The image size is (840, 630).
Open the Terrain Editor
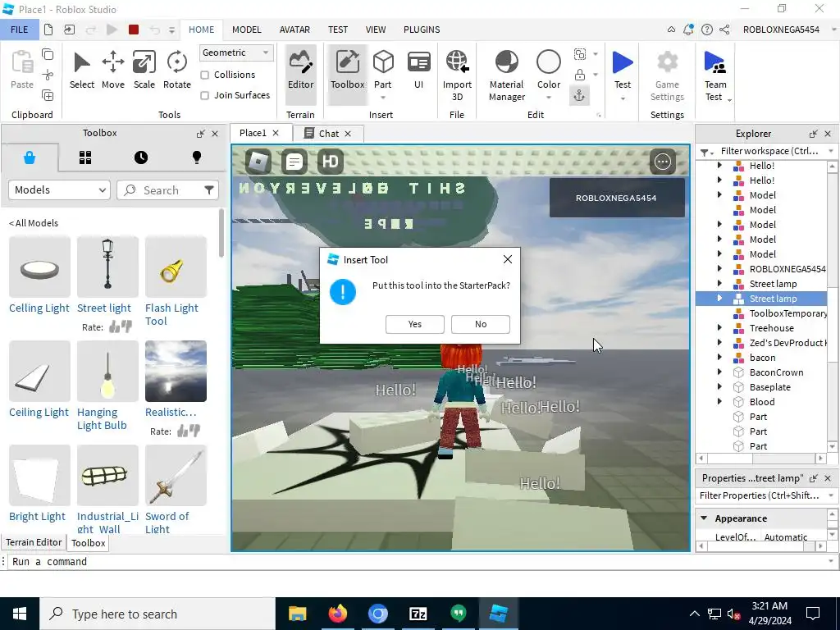tap(300, 75)
